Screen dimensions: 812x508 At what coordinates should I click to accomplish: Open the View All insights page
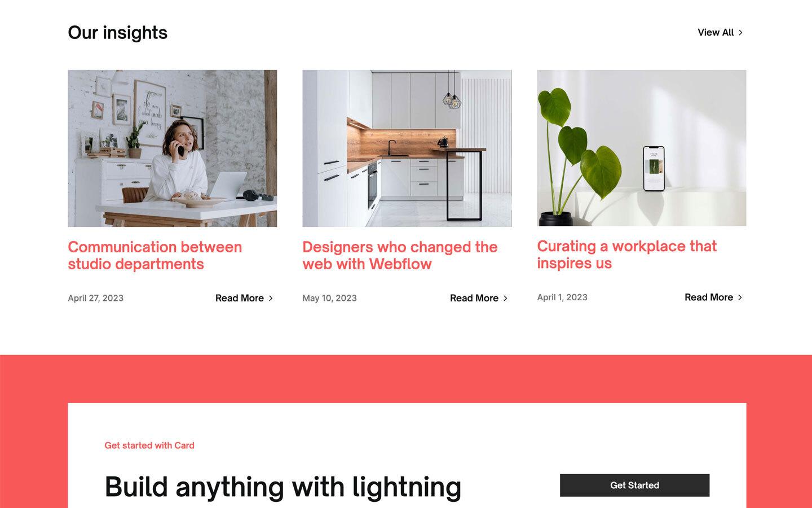click(x=715, y=32)
